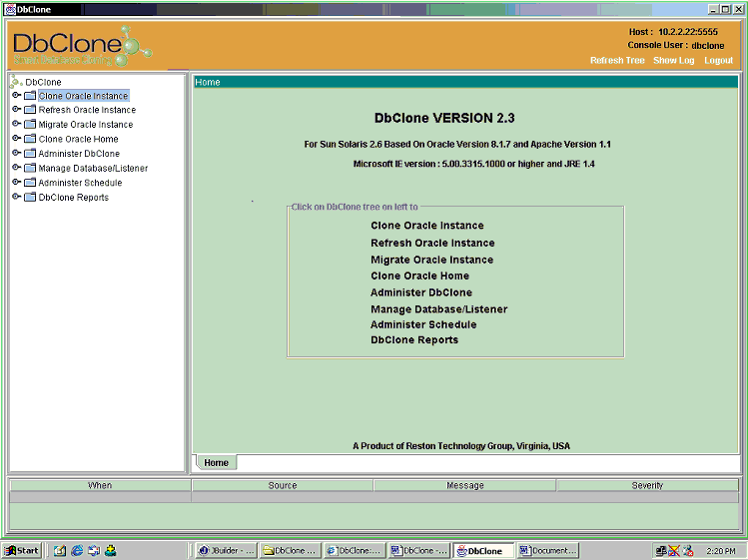Select Administer DbClone tree item
Screen dimensions: 748x560
pos(79,154)
